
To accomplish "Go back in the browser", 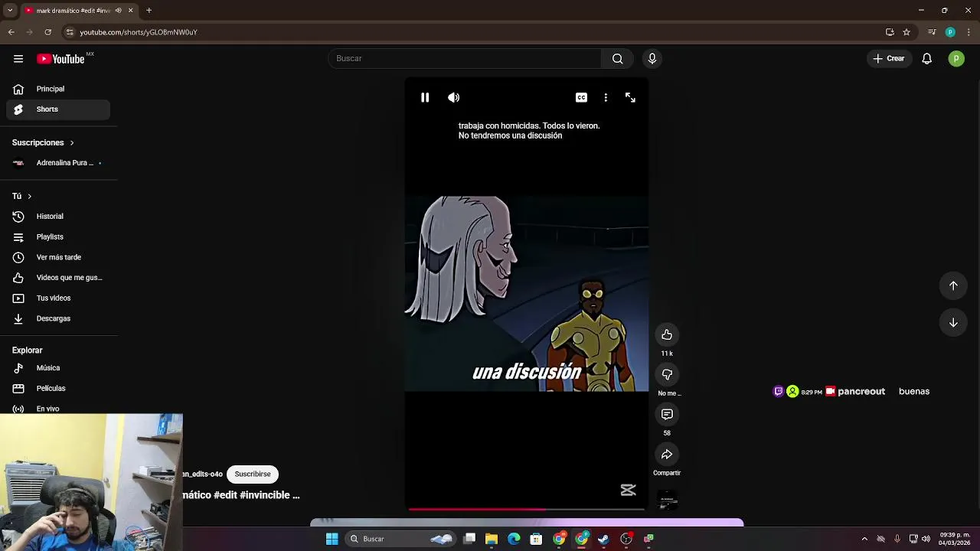I will [x=11, y=32].
